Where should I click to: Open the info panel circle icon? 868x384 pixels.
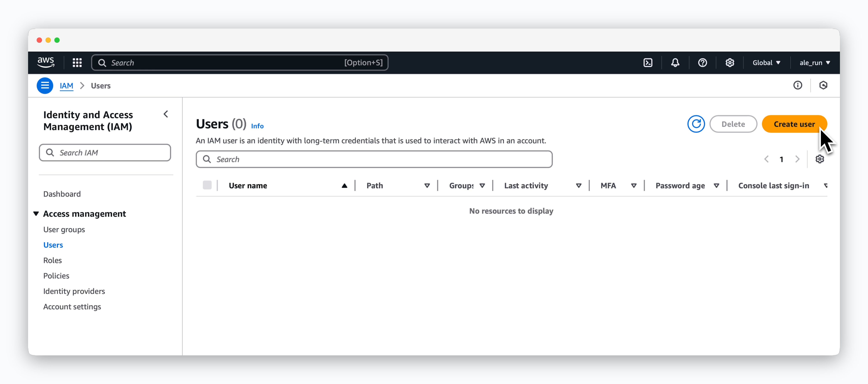click(x=797, y=85)
